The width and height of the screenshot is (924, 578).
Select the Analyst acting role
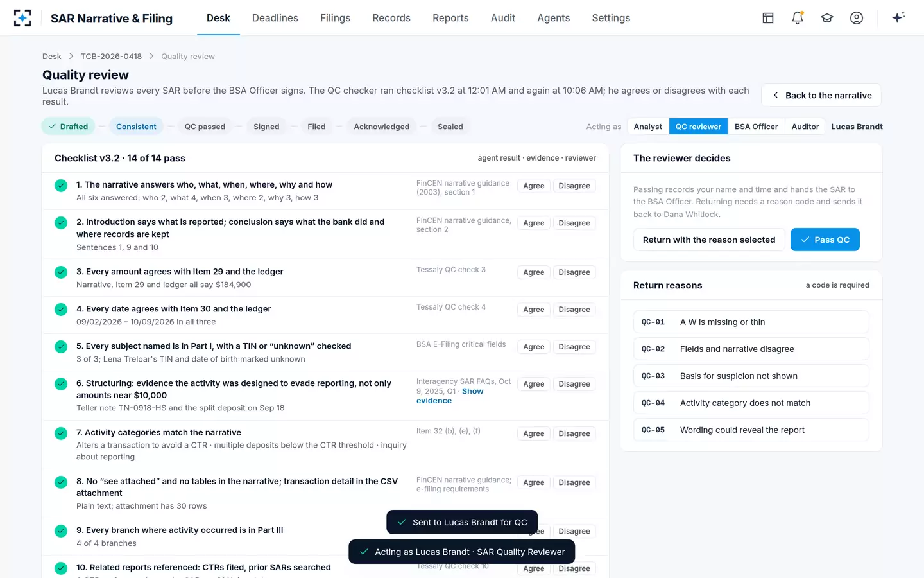click(647, 127)
